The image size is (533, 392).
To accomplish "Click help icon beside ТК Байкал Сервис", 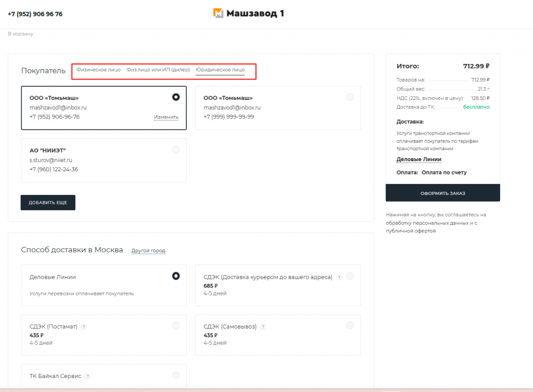I will (x=87, y=376).
